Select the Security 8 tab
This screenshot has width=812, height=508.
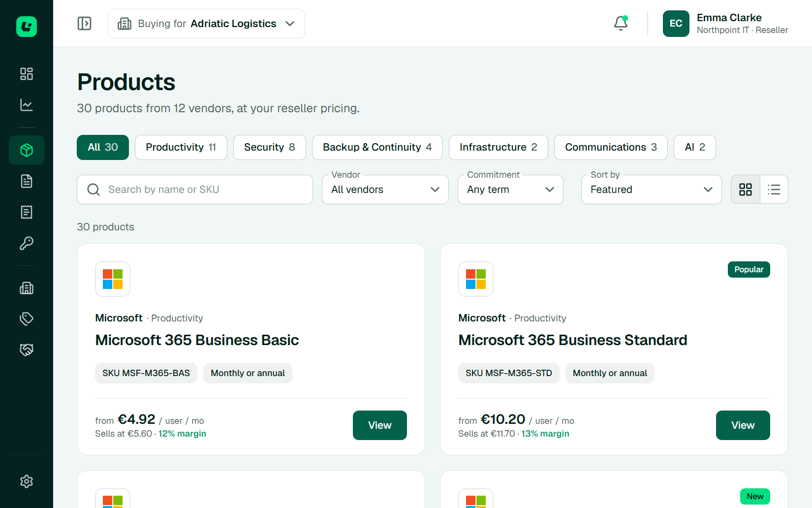click(x=270, y=147)
